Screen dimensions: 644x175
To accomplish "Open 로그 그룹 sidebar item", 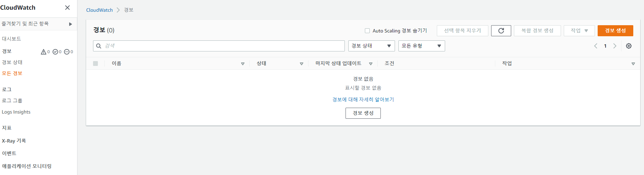I will 12,100.
